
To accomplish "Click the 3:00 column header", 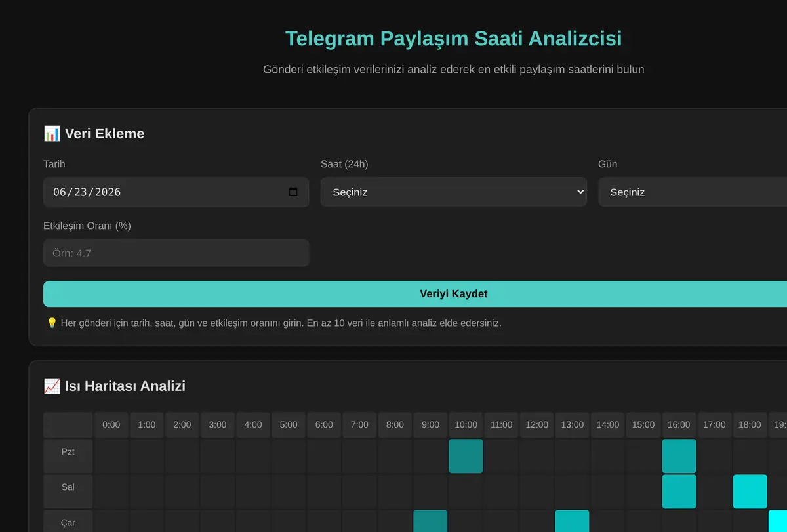I will click(x=218, y=425).
